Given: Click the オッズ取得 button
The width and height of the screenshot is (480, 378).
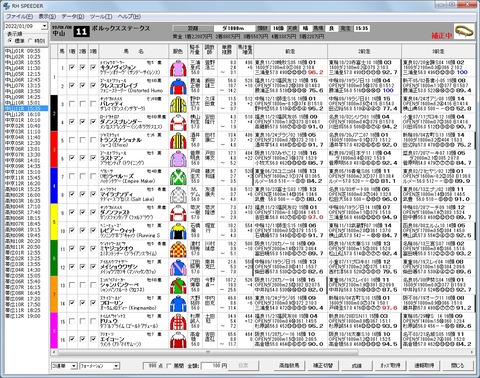Looking at the screenshot, I should (391, 366).
